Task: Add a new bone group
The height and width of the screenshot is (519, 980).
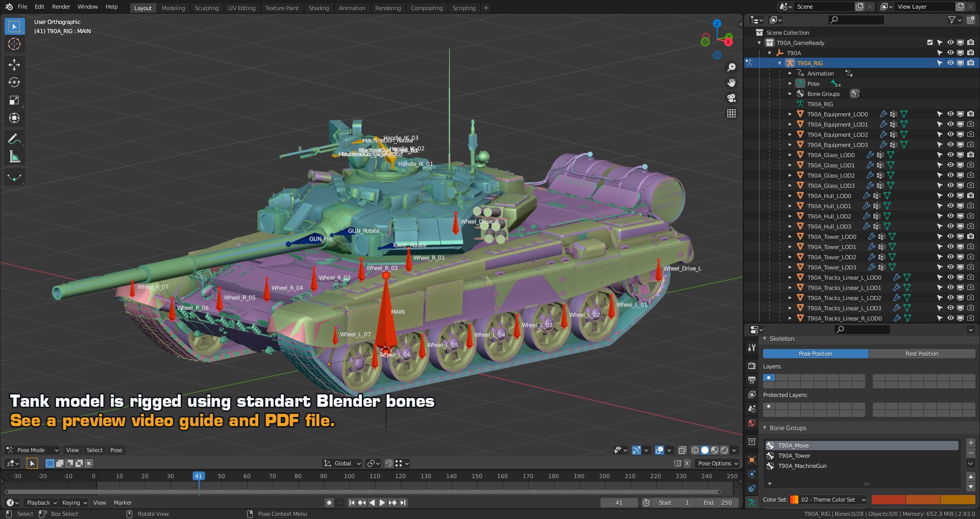Action: (x=971, y=443)
